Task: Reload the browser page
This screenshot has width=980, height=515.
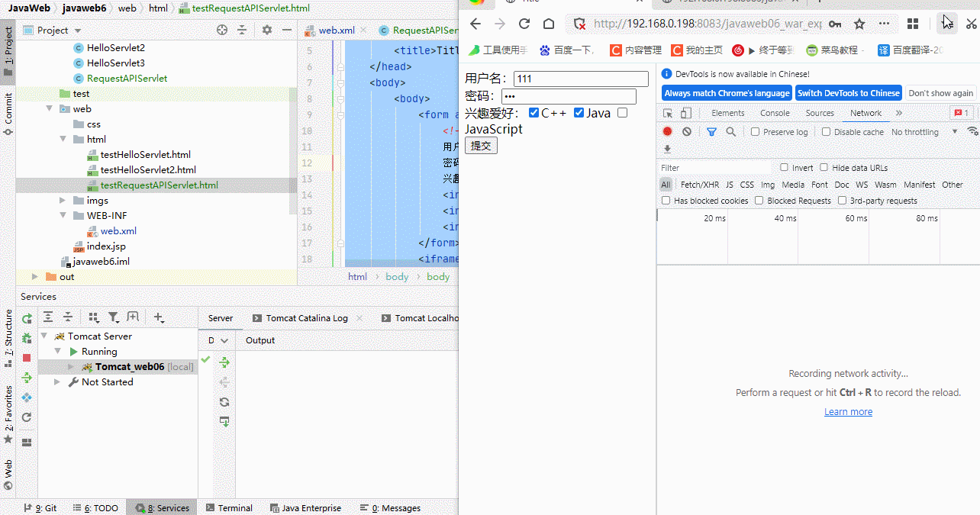Action: click(524, 24)
